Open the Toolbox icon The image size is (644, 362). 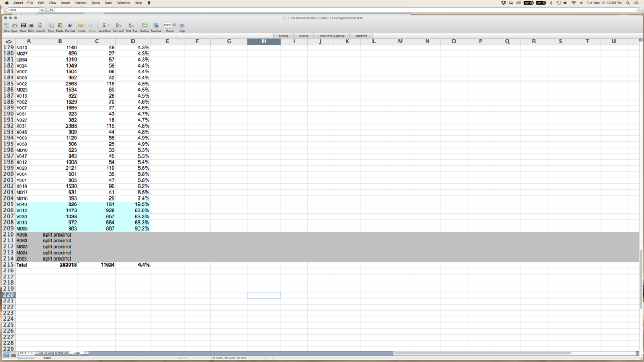156,25
